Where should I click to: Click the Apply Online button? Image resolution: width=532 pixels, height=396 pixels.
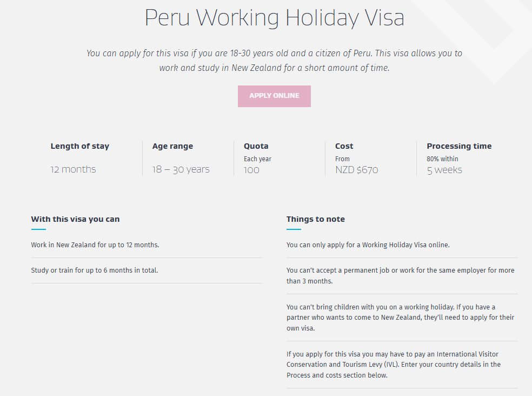(x=274, y=96)
